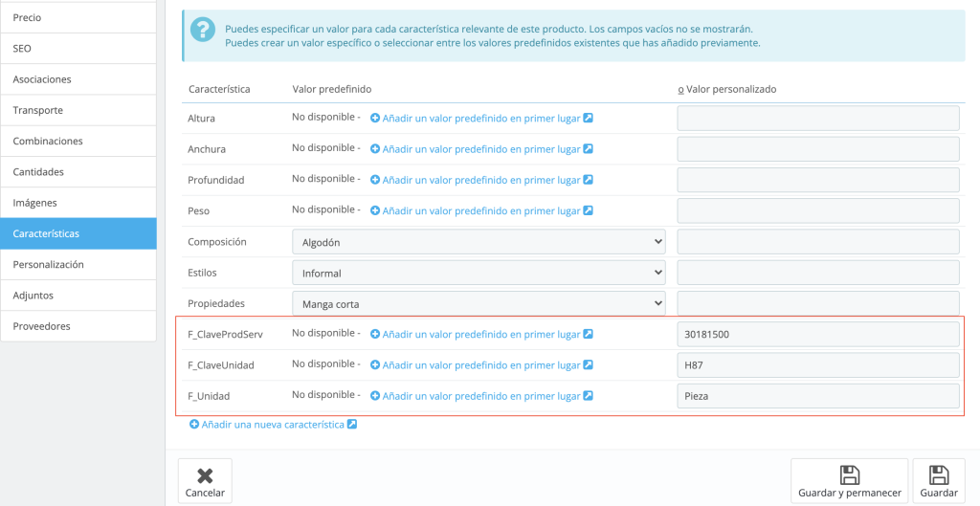Click plus icon in Profundidad row
980x506 pixels.
[x=375, y=180]
